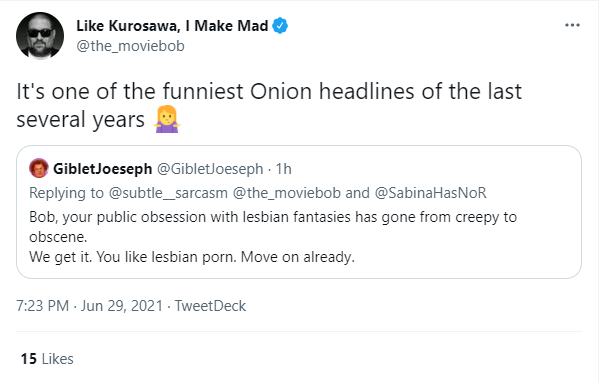Click the bold GibletJoeseph display name
602x382 pixels.
click(103, 169)
